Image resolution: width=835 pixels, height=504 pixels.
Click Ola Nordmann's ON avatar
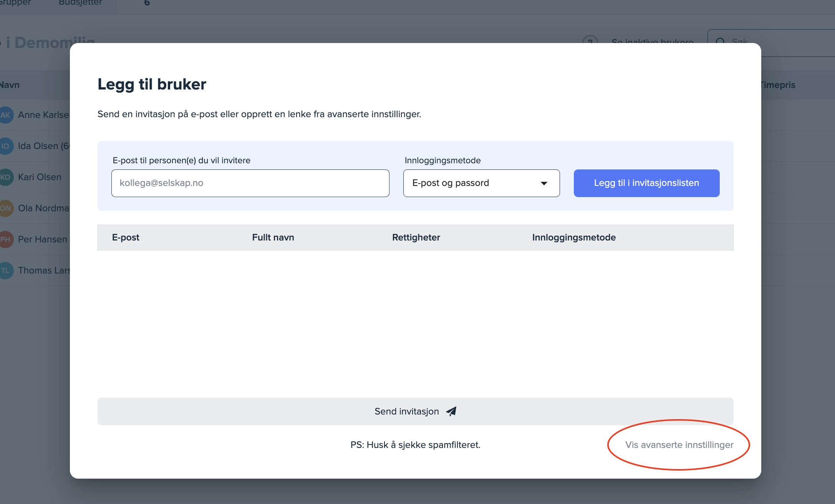click(x=5, y=208)
